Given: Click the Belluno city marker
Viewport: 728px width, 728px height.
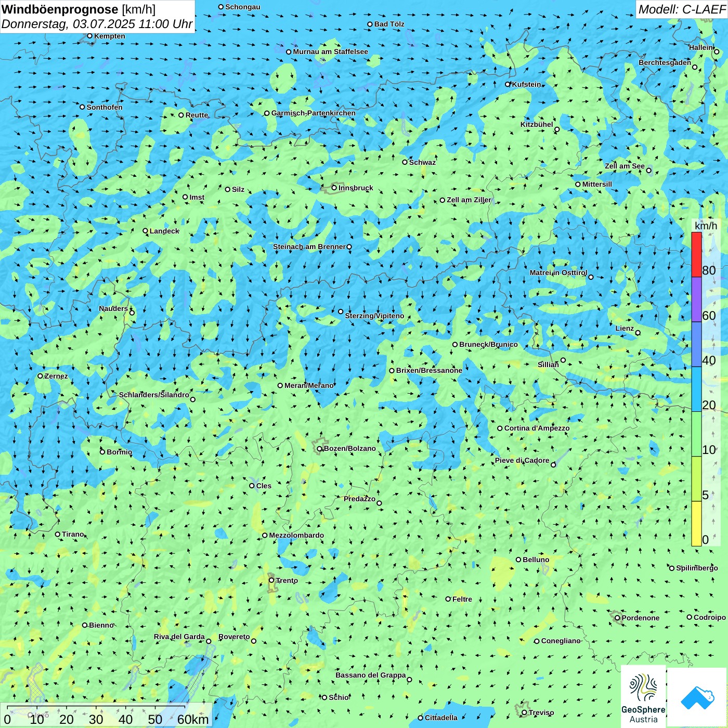Looking at the screenshot, I should coord(518,560).
